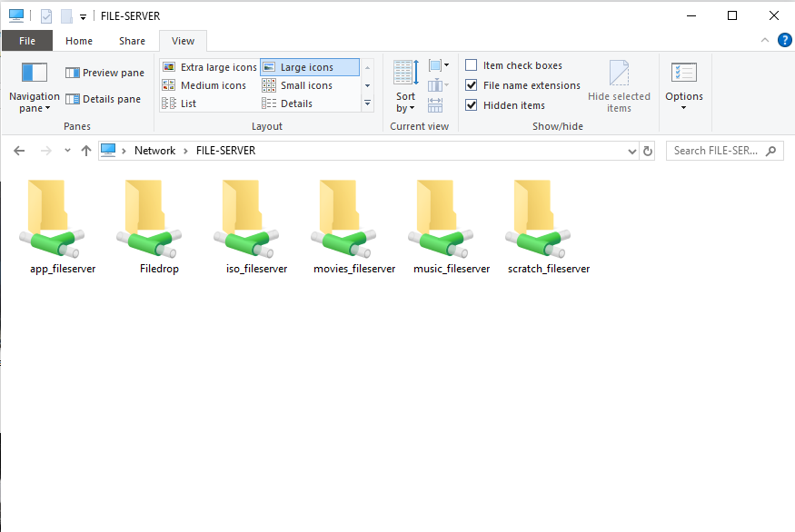Click quick access Properties icon

tap(46, 16)
